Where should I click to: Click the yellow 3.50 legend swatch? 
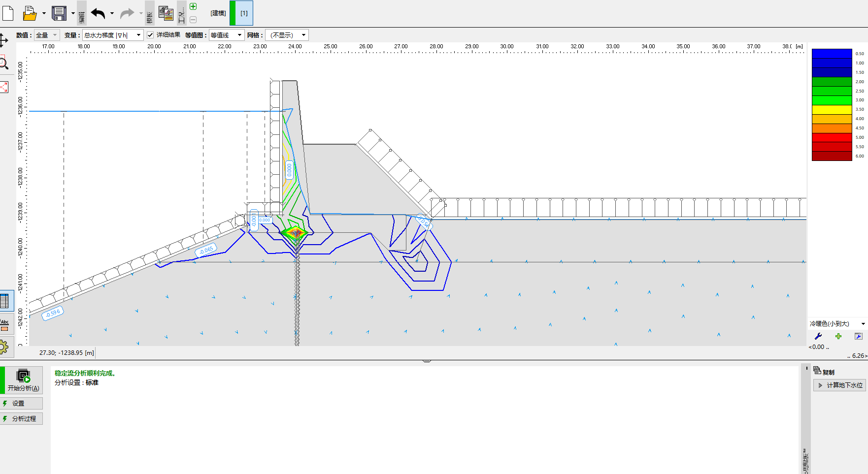(x=832, y=109)
